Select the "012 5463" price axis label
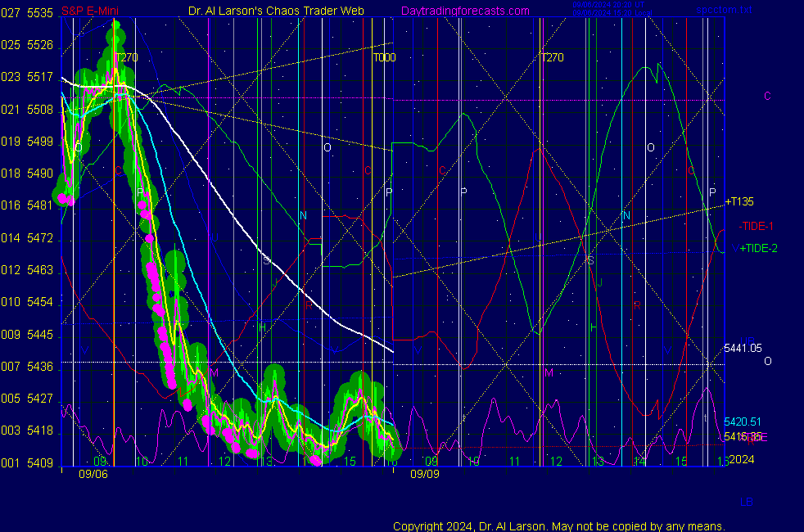The image size is (804, 532). click(27, 269)
